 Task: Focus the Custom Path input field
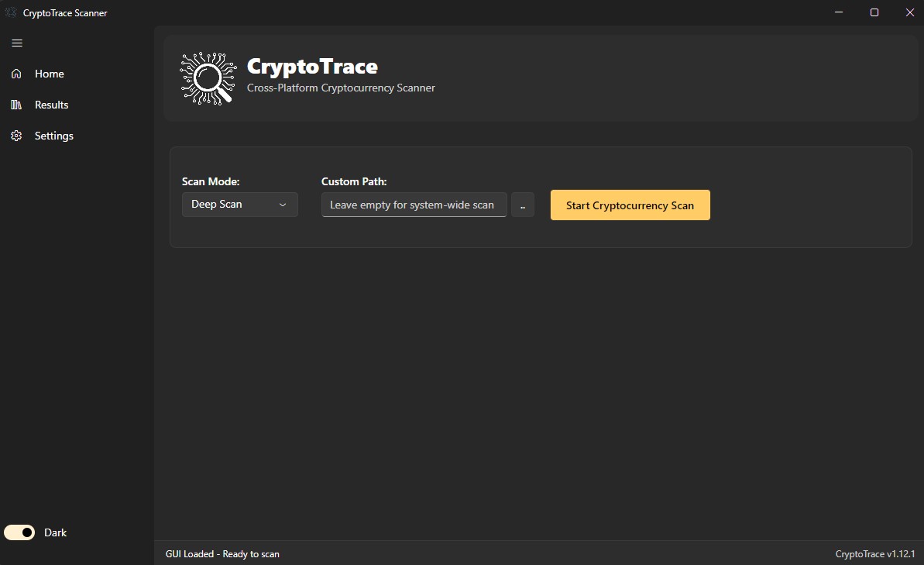(414, 205)
